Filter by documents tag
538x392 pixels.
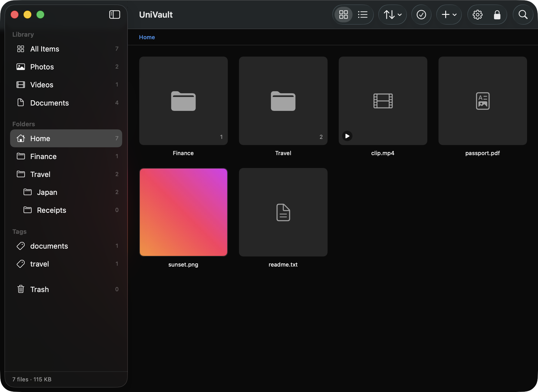pos(66,246)
